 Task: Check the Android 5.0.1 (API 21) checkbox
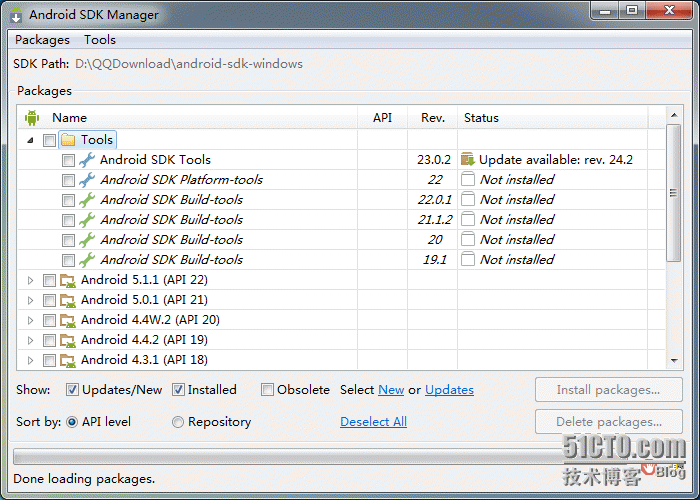49,300
